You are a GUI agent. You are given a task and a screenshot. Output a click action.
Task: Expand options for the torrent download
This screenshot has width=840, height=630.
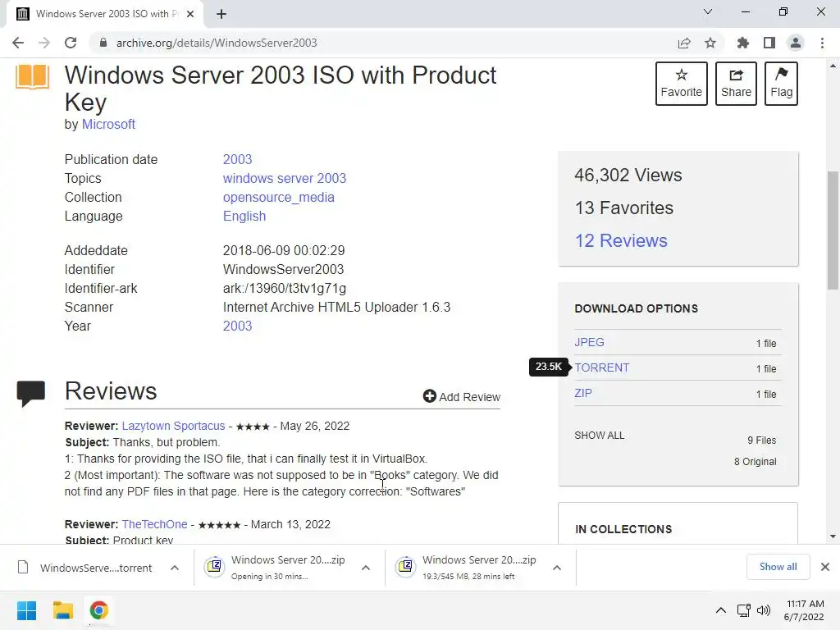pyautogui.click(x=175, y=568)
